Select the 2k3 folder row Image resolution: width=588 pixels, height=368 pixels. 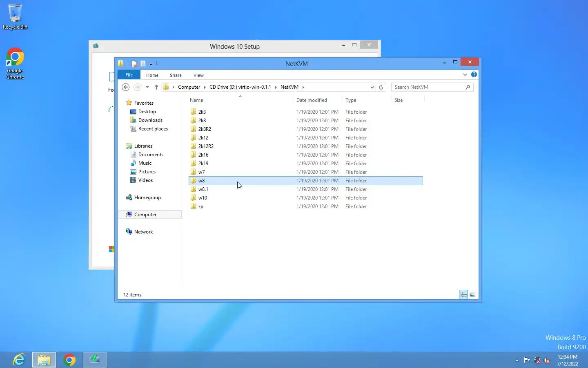tap(306, 112)
